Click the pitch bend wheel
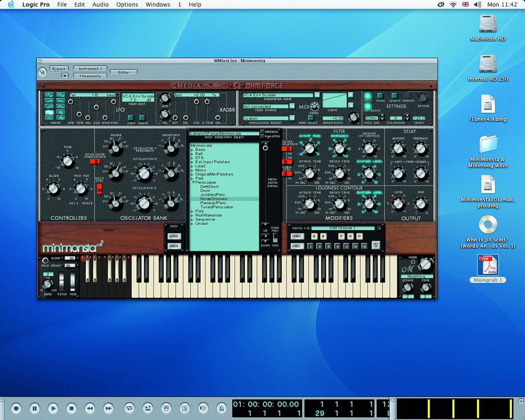Viewport: 525px width, 420px height. click(61, 281)
